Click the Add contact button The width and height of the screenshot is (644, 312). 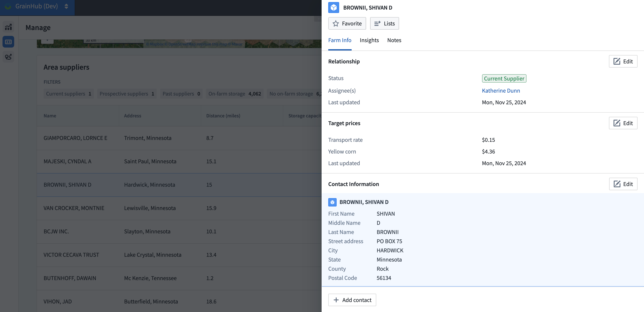(x=352, y=300)
